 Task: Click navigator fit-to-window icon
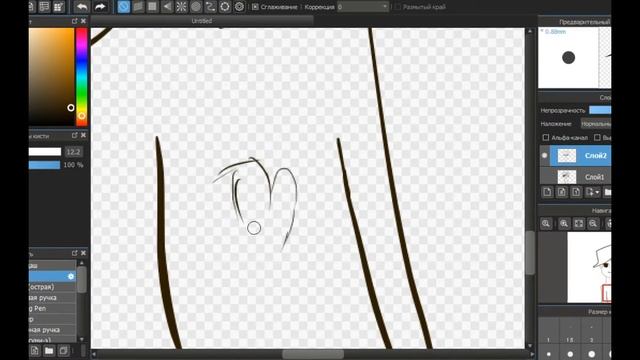(x=579, y=223)
